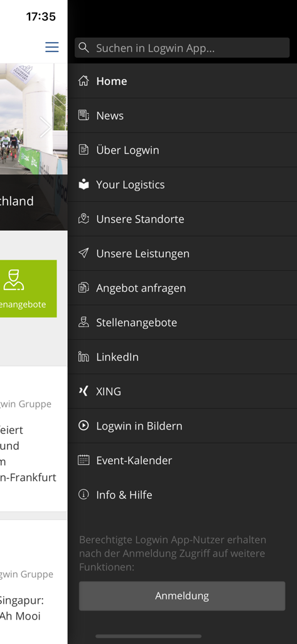This screenshot has width=297, height=644.
Task: Open the Über Logwin menu entry
Action: 182,150
